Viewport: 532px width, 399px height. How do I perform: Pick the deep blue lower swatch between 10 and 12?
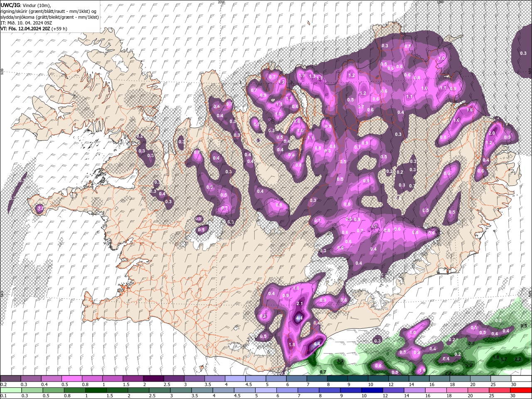(372, 390)
